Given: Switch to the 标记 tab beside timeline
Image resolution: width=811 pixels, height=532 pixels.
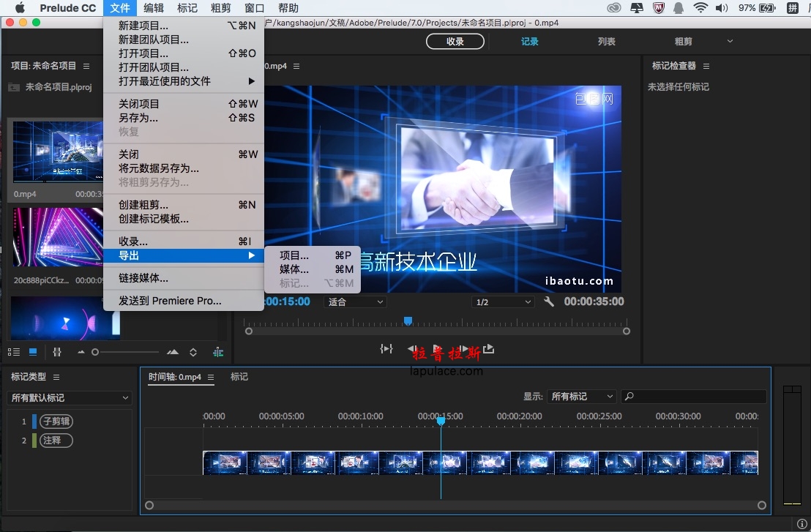Looking at the screenshot, I should pyautogui.click(x=239, y=377).
